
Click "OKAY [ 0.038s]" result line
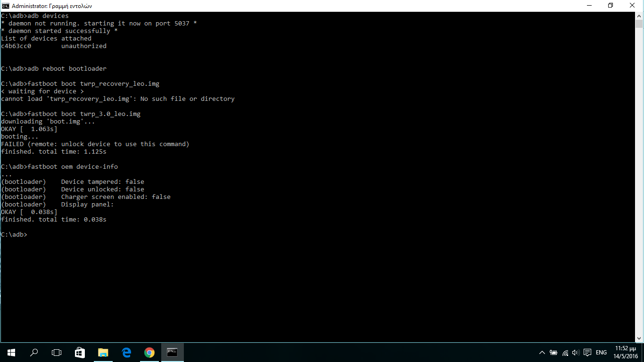click(x=29, y=212)
